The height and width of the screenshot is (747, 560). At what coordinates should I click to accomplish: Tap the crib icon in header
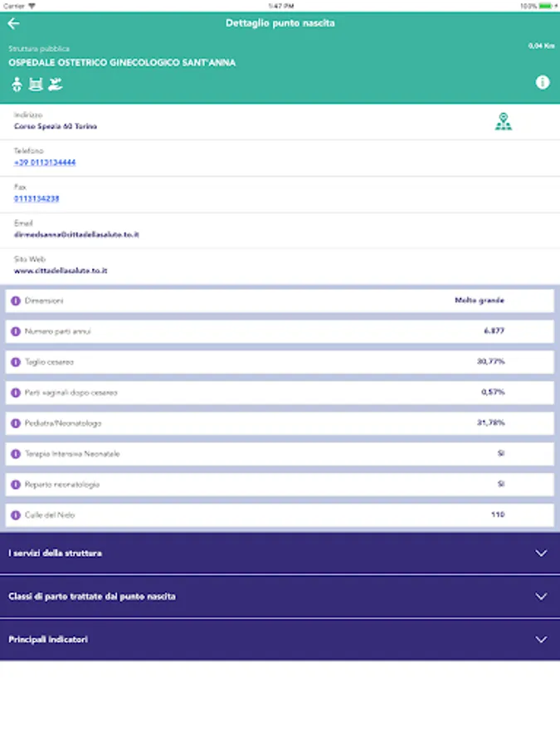(x=36, y=84)
